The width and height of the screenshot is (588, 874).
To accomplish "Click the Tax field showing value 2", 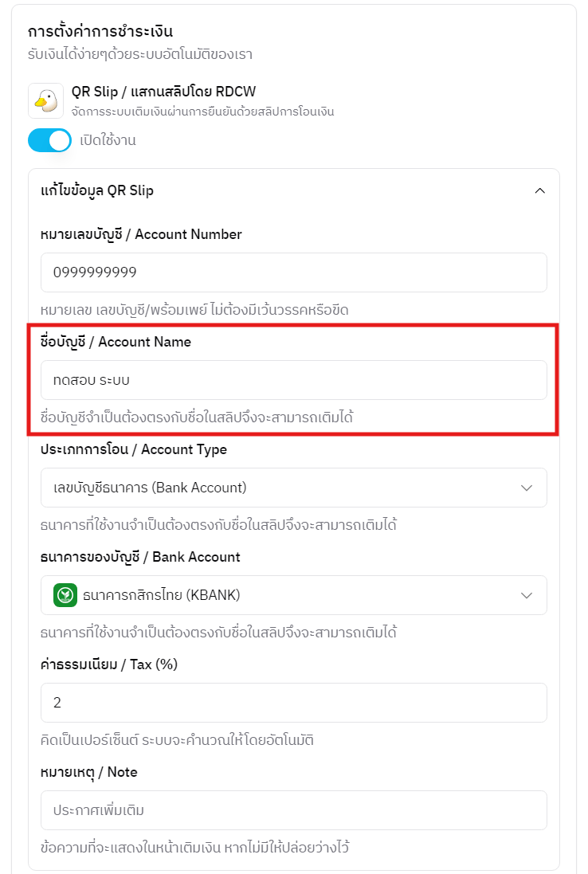I will tap(294, 703).
